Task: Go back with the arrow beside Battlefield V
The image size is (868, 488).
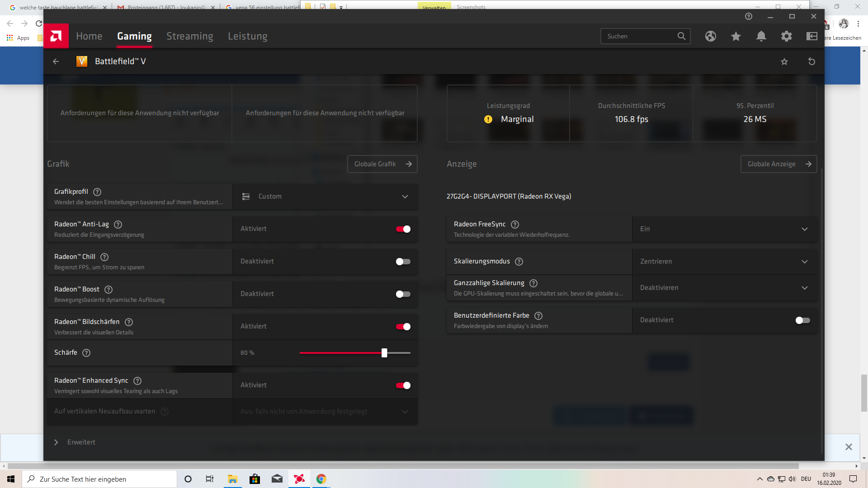Action: pyautogui.click(x=56, y=61)
